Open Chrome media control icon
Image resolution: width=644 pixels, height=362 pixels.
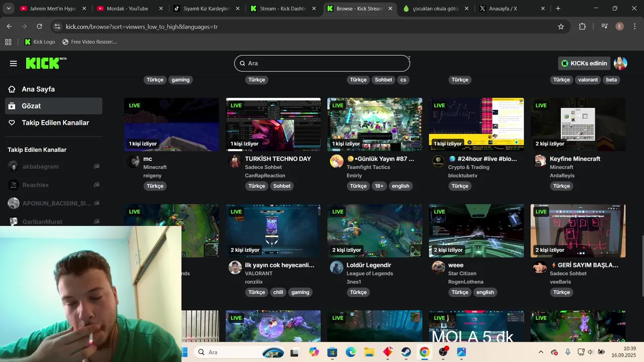pos(604,27)
